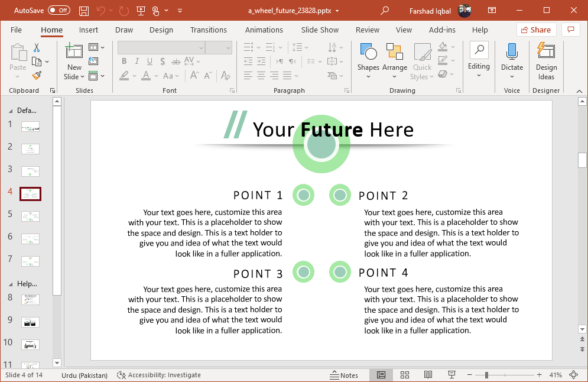Collapse the Default section in slide panel
Screen dimensions: 588x382
10,111
